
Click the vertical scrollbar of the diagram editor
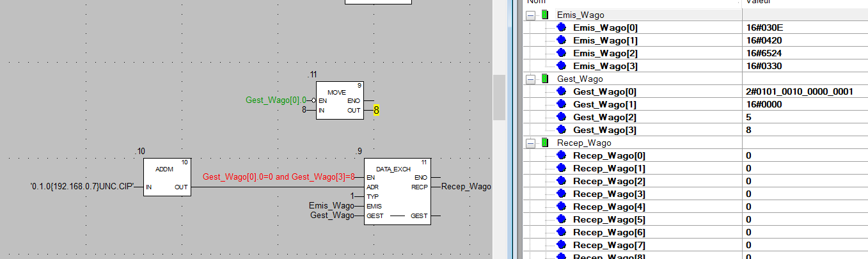pyautogui.click(x=499, y=96)
